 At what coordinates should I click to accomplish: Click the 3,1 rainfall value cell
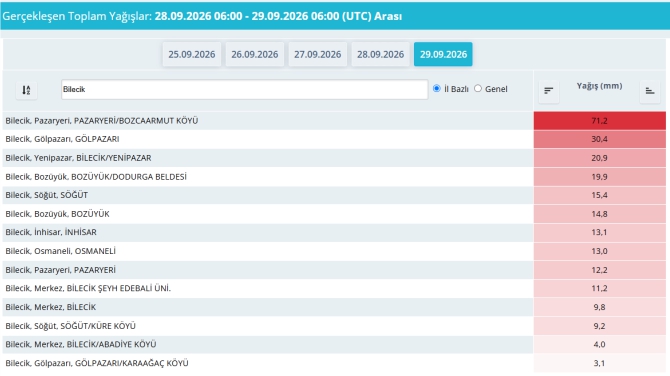[x=599, y=363]
